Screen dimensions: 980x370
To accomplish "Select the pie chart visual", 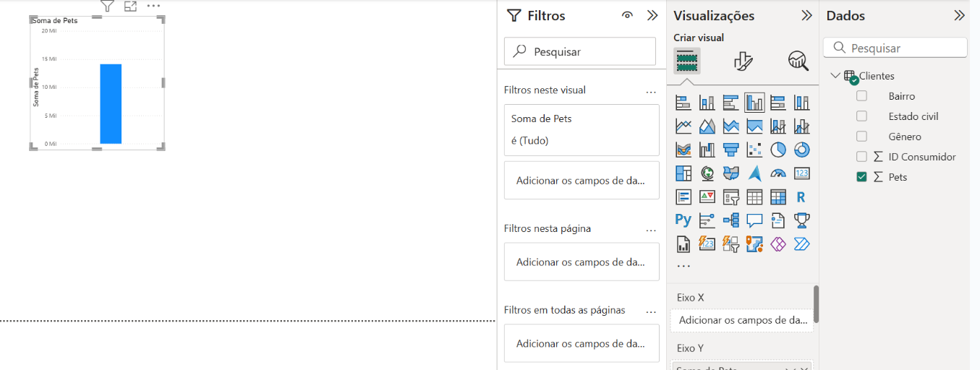I will pos(778,150).
